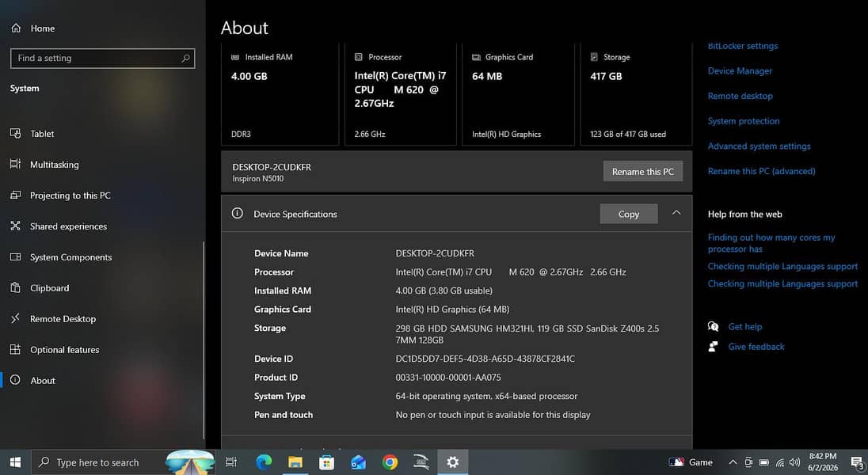Open Task View from taskbar
The image size is (868, 475).
(x=230, y=462)
